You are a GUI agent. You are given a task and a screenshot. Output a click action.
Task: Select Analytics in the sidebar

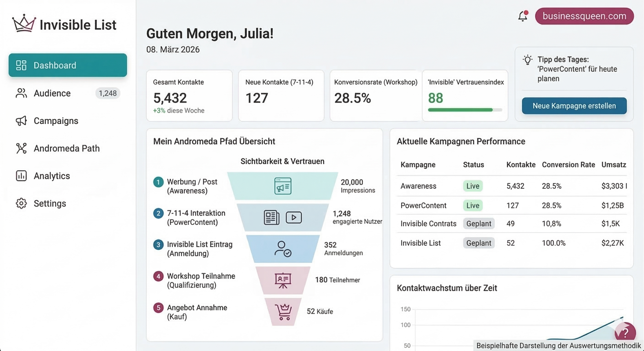tap(52, 176)
